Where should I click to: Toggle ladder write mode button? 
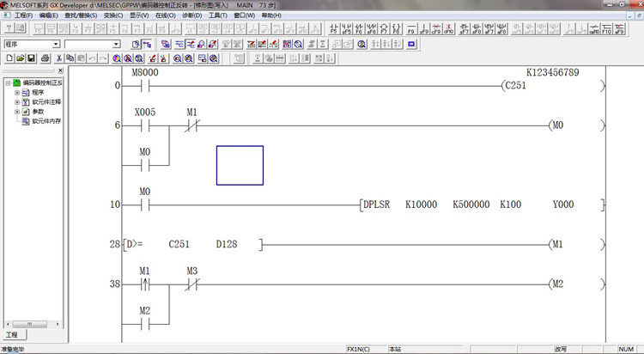[x=190, y=44]
